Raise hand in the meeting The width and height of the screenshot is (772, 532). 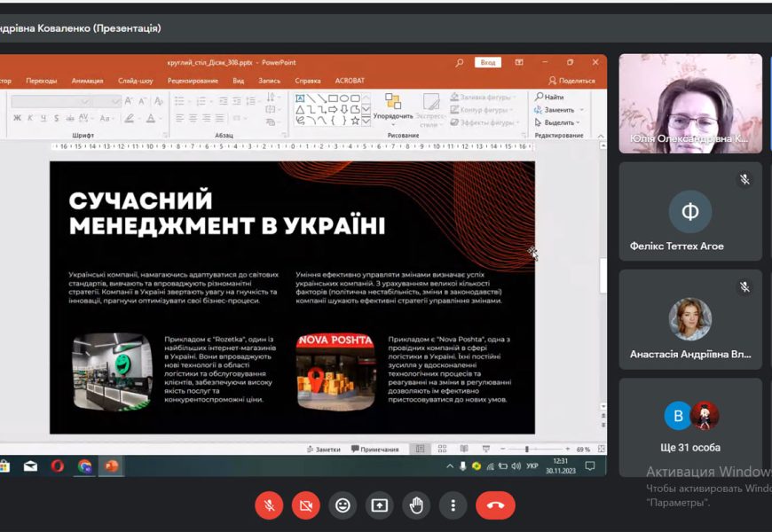coord(416,505)
